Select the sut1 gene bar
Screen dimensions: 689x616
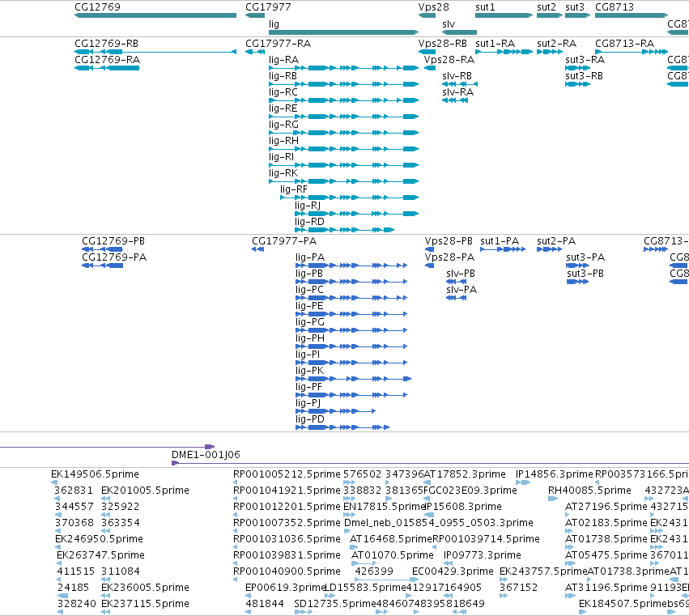[504, 15]
